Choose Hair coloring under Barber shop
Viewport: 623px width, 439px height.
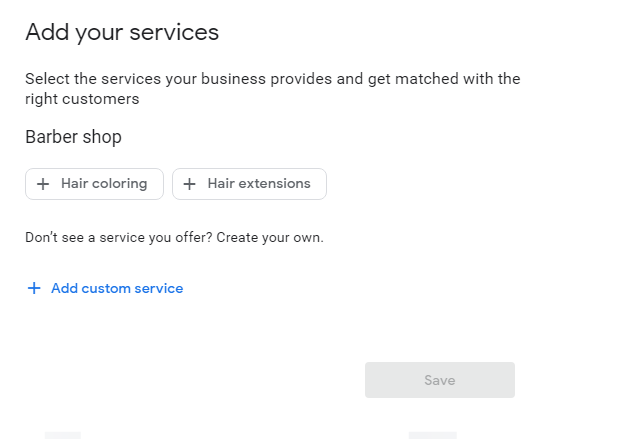point(95,184)
